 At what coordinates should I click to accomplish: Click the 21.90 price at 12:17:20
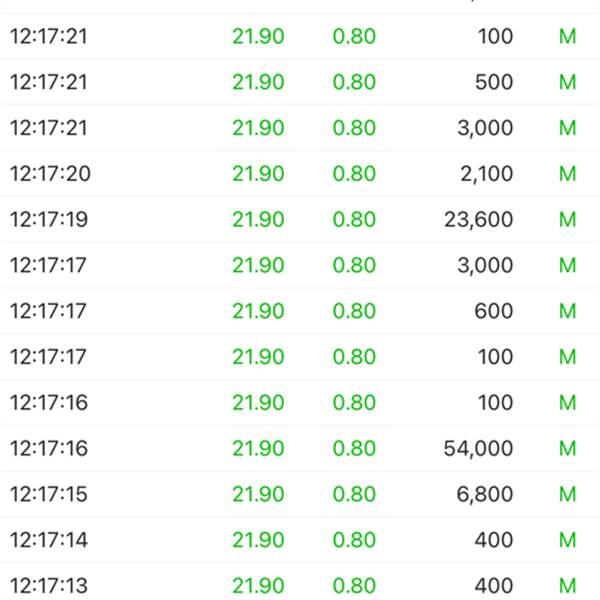(x=258, y=174)
